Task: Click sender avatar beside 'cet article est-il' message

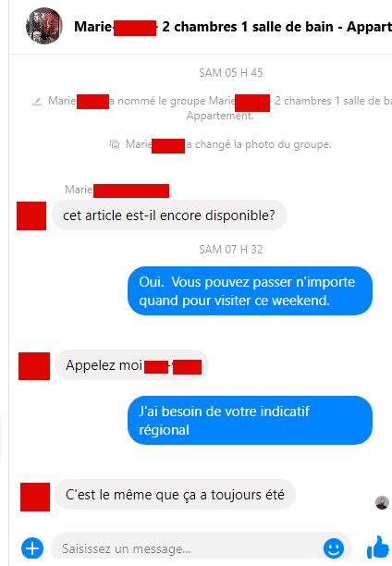Action: point(31,215)
